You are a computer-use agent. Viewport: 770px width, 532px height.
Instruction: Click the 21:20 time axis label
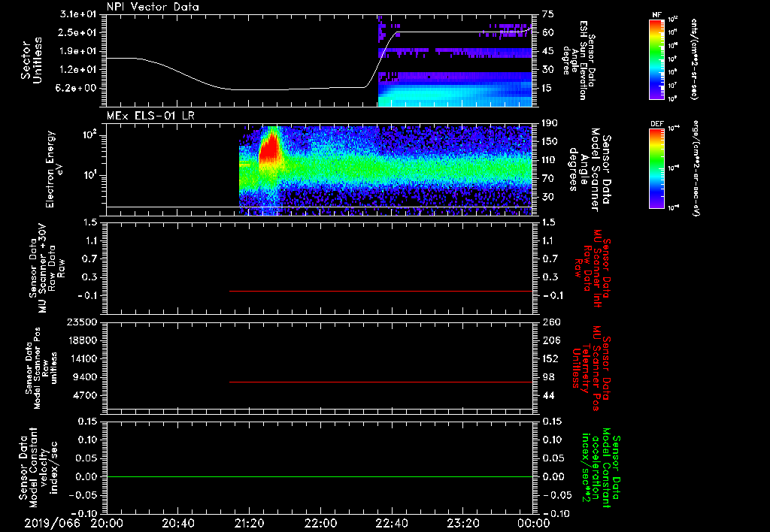(249, 523)
